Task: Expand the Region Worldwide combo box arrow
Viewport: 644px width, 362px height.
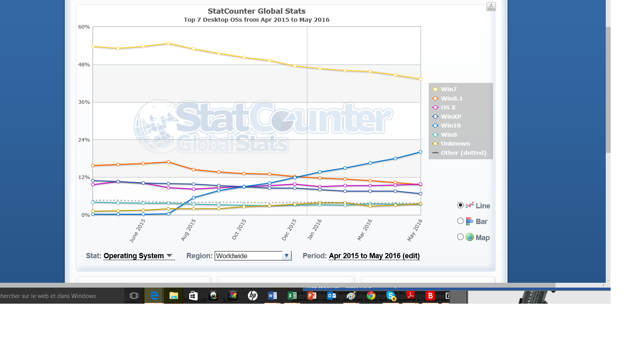Action: [x=287, y=256]
